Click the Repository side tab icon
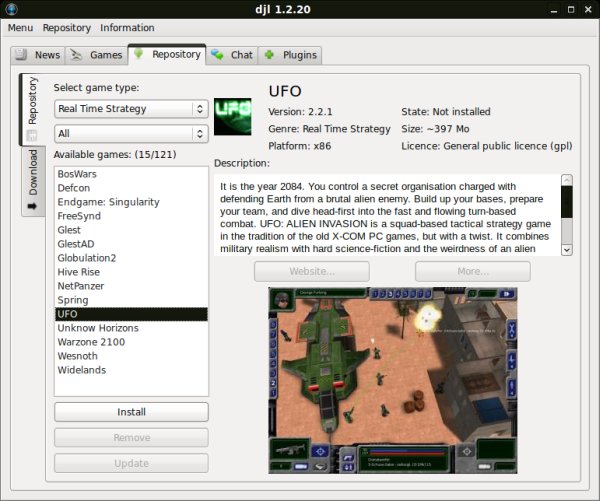The width and height of the screenshot is (600, 501). (32, 134)
